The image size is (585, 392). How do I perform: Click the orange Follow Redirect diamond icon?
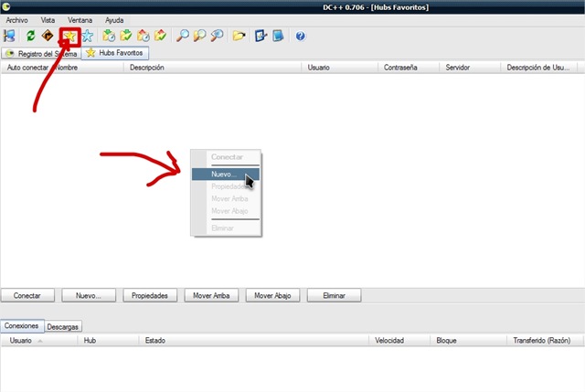tap(48, 36)
